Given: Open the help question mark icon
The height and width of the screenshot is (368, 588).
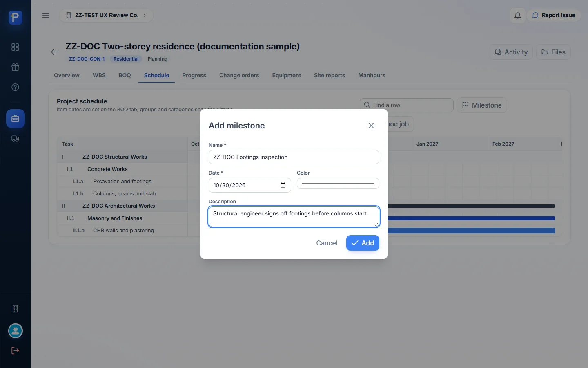Looking at the screenshot, I should (15, 87).
